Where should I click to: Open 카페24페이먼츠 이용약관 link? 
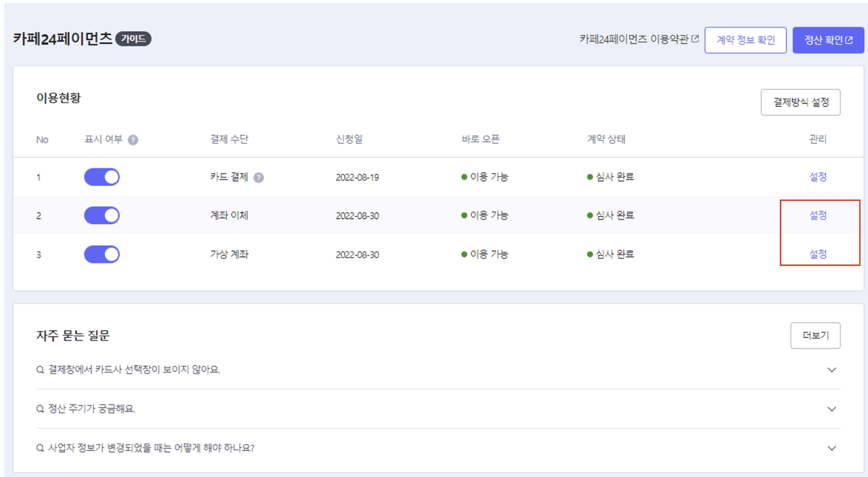(634, 39)
